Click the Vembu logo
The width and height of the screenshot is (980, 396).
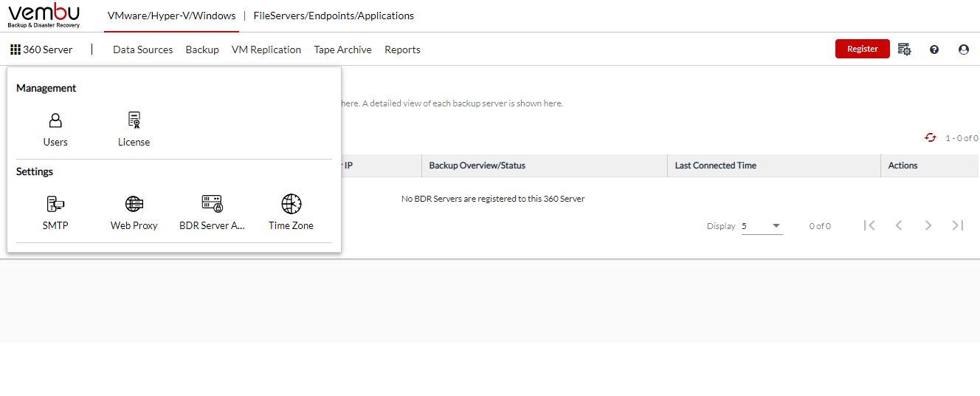point(44,16)
